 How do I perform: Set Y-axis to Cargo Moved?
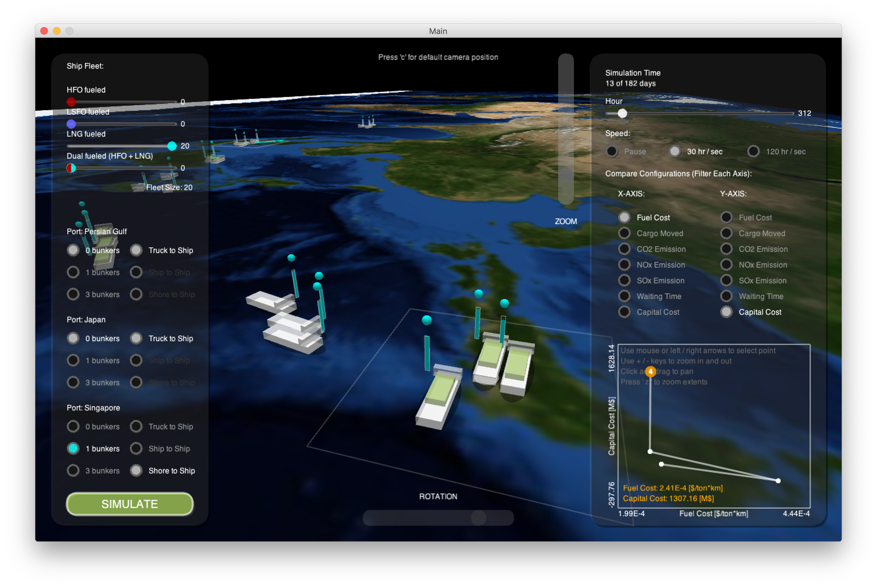pos(726,233)
